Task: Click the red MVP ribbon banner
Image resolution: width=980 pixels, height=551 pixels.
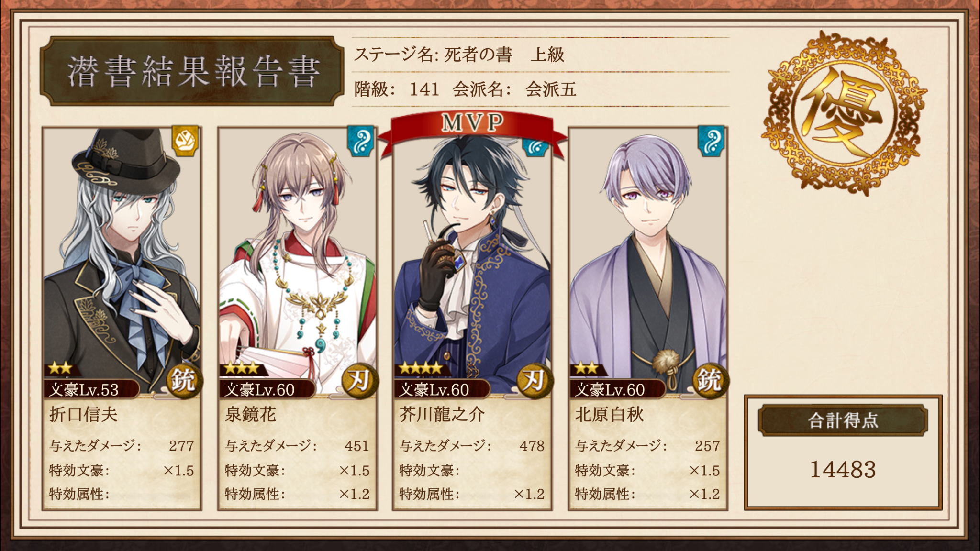Action: coord(472,129)
